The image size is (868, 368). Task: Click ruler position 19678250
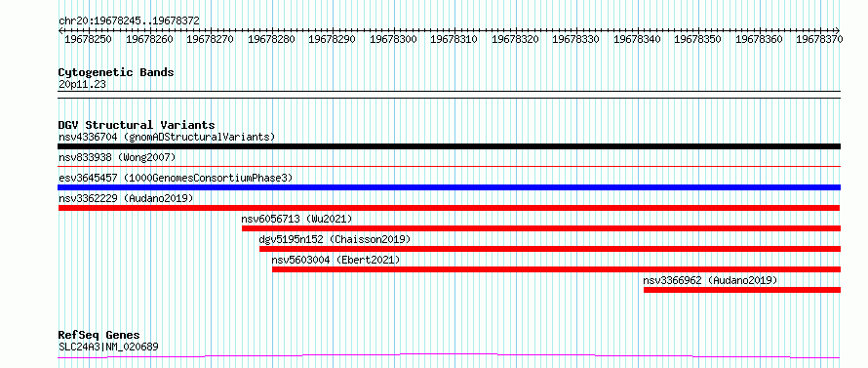pyautogui.click(x=88, y=39)
